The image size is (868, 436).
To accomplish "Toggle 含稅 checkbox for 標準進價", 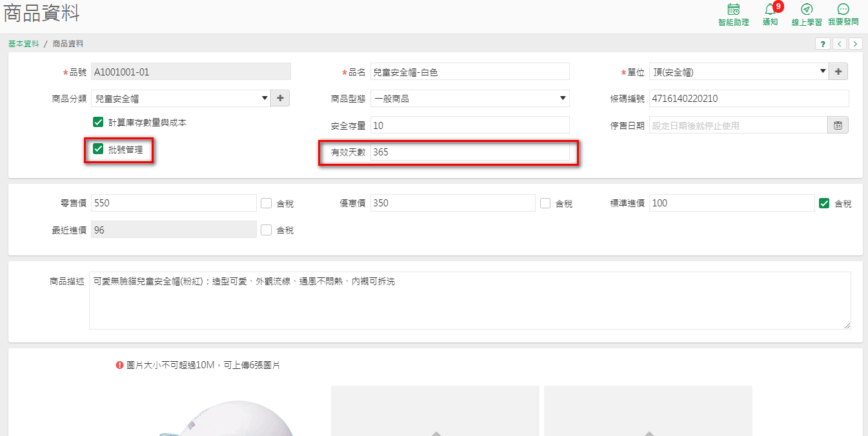I will (824, 203).
